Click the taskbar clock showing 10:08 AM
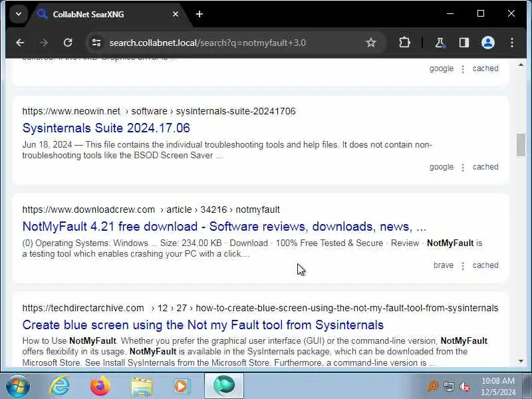Viewport: 532px width, 399px height. click(498, 386)
